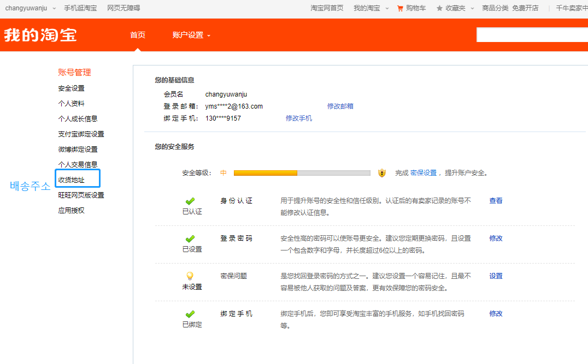Open the 网页无障碍 link
Viewport: 588px width, 364px height.
pos(124,8)
